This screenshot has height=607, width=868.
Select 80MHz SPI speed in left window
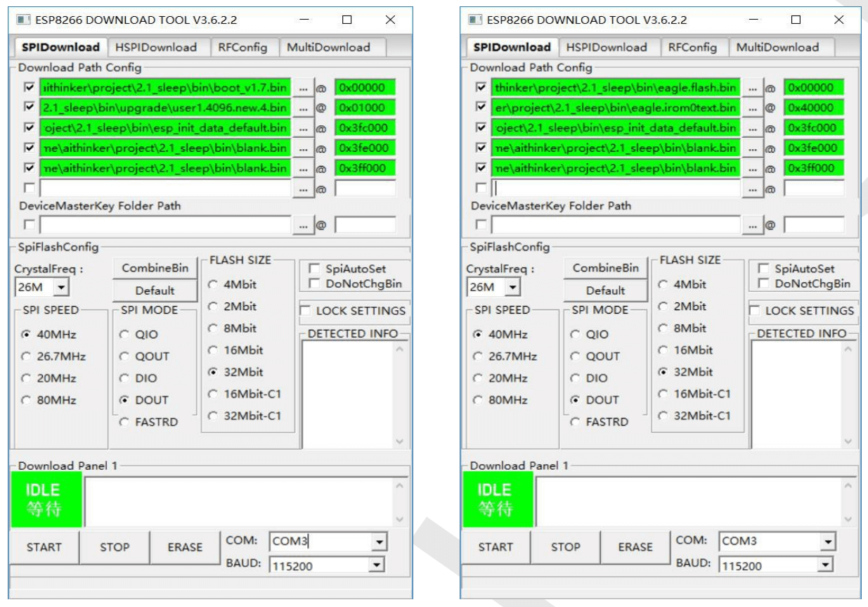coord(26,400)
